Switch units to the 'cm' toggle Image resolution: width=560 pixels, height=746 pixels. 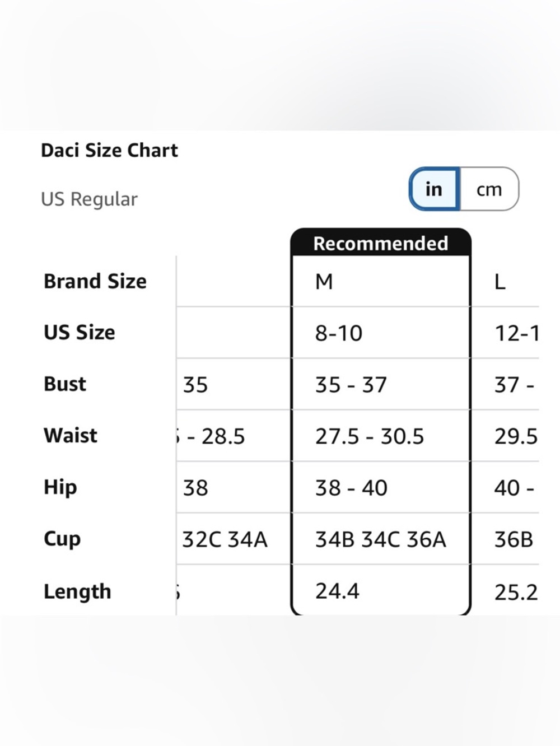point(489,189)
